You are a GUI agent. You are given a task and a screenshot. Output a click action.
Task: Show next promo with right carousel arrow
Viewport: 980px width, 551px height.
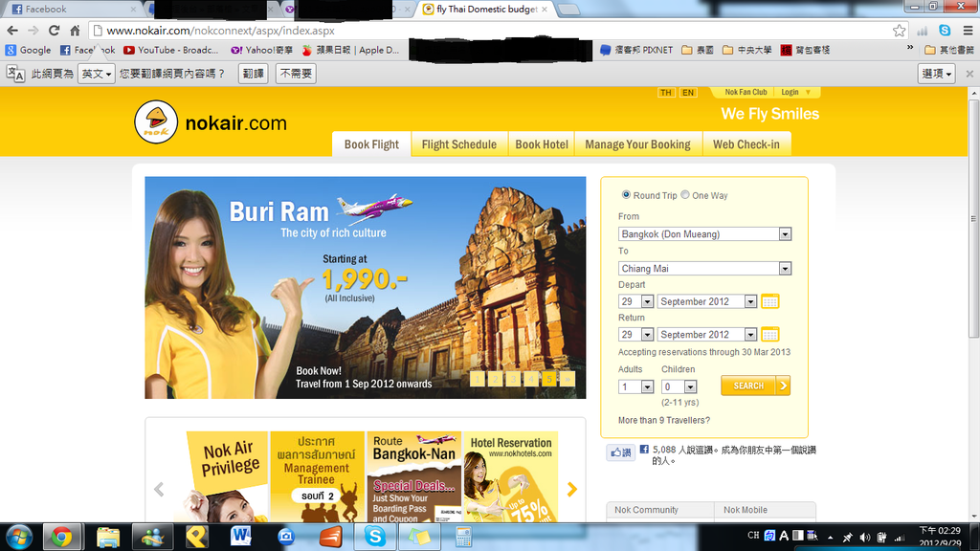(x=572, y=489)
